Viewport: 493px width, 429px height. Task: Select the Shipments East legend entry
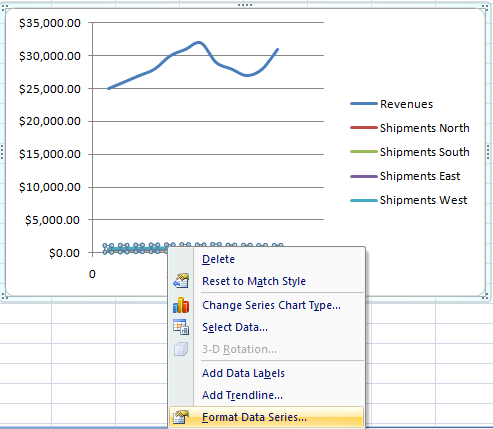click(405, 176)
